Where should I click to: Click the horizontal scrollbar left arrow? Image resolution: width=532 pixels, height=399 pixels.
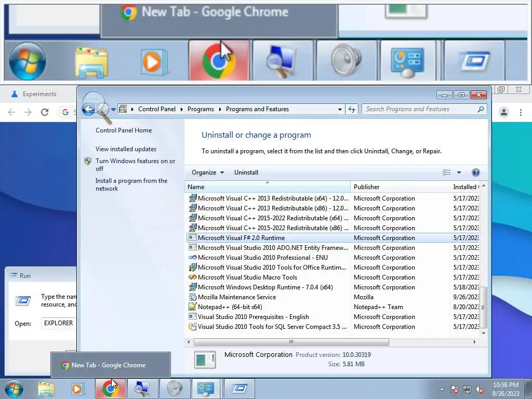pyautogui.click(x=189, y=342)
